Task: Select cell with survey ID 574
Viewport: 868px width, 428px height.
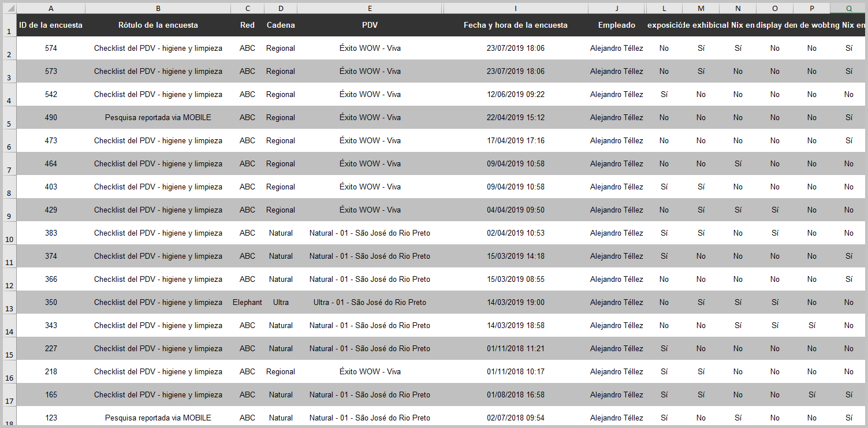Action: click(51, 49)
